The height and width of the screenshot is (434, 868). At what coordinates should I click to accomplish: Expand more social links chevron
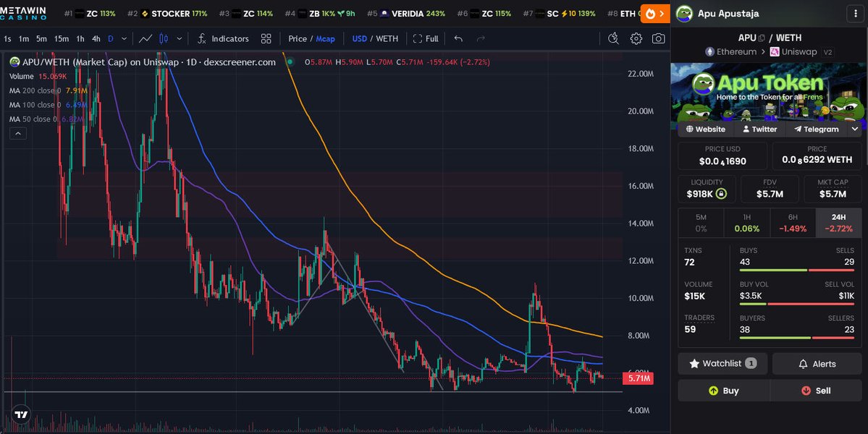pos(855,129)
